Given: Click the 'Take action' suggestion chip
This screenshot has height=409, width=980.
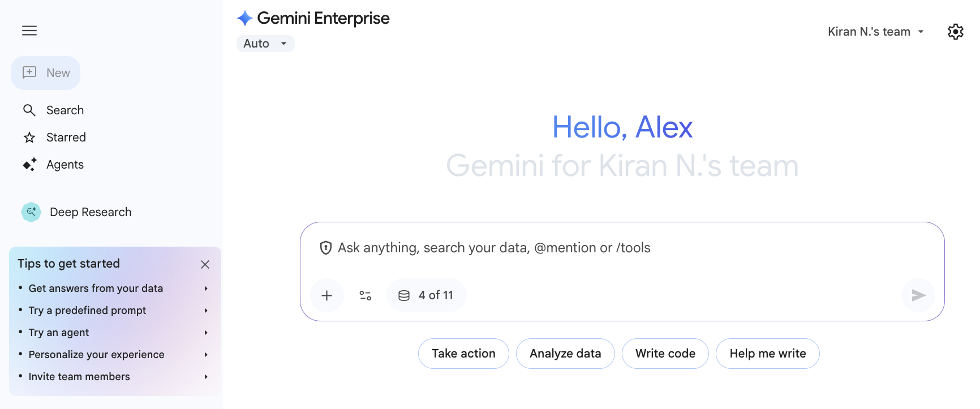Looking at the screenshot, I should (x=463, y=353).
